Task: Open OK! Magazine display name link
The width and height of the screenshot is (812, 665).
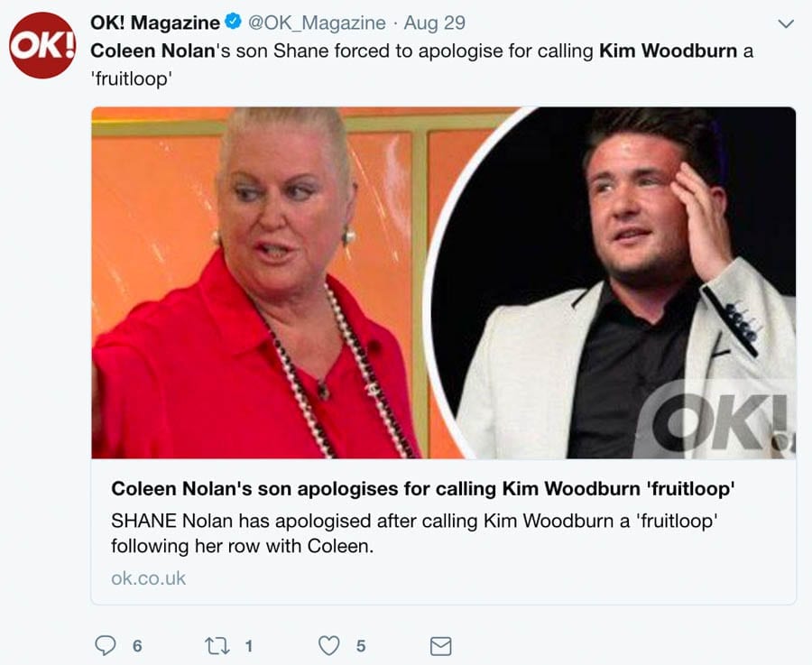Action: pos(155,23)
